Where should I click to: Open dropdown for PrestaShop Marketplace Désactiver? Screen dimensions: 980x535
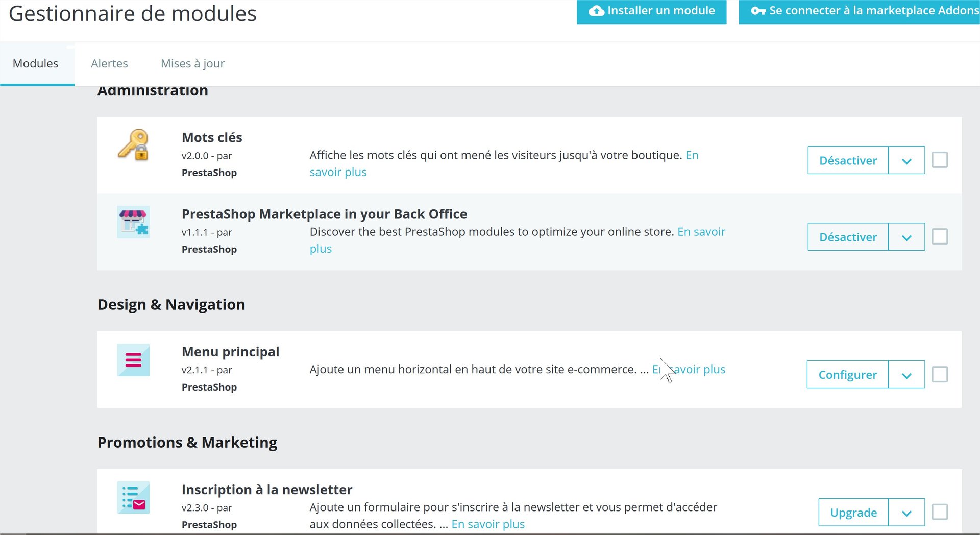coord(906,237)
